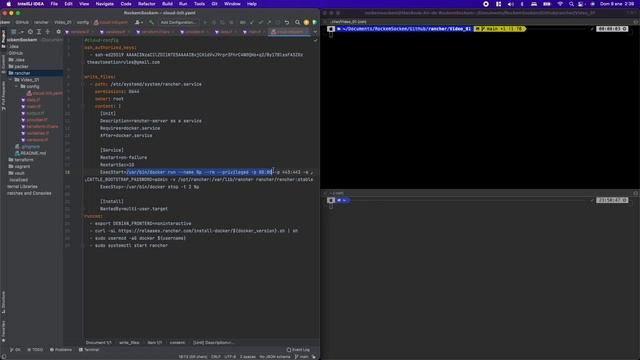Click main git branch widget in status bar
Image resolution: width=640 pixels, height=360 pixels.
[302, 357]
